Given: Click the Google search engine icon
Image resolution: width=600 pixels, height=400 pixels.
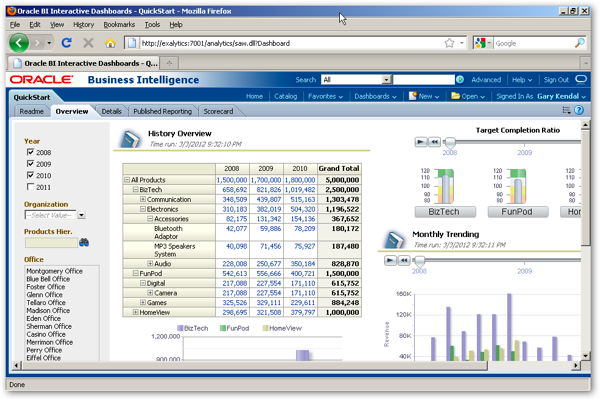Looking at the screenshot, I should point(480,43).
